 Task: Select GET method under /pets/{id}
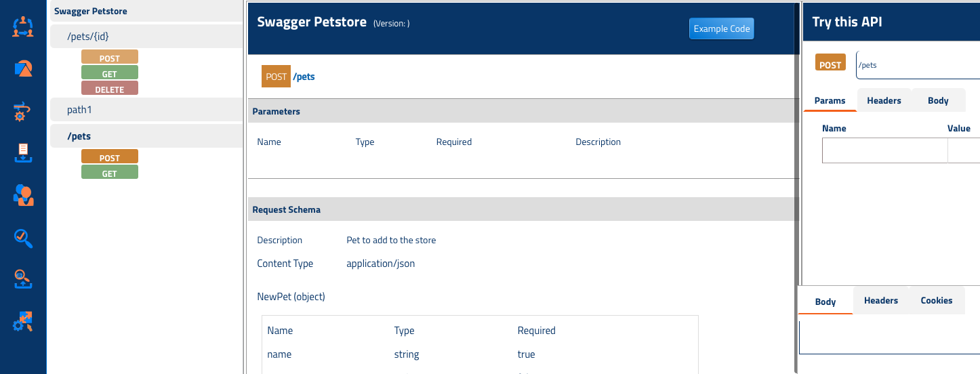(110, 73)
